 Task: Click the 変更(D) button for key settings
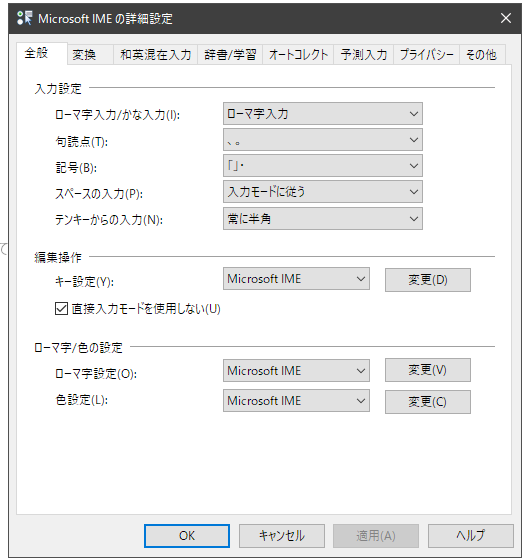point(428,280)
